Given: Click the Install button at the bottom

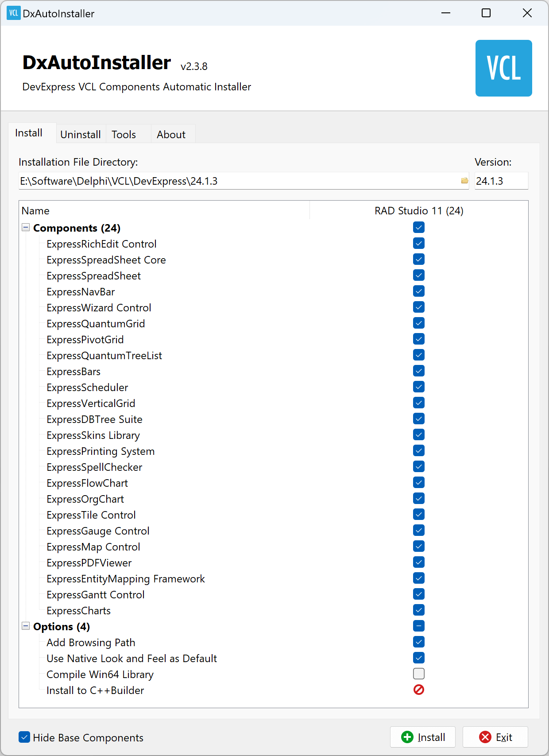Looking at the screenshot, I should [x=423, y=737].
